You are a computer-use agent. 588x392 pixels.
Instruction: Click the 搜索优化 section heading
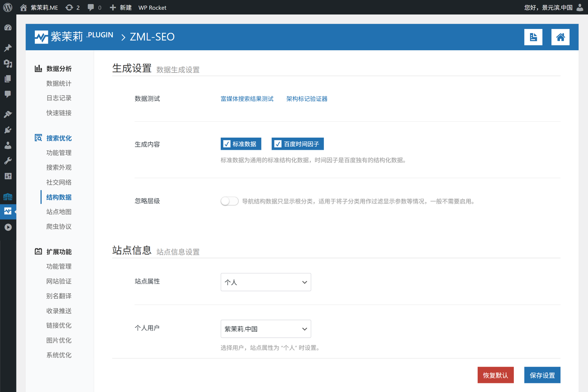click(59, 138)
